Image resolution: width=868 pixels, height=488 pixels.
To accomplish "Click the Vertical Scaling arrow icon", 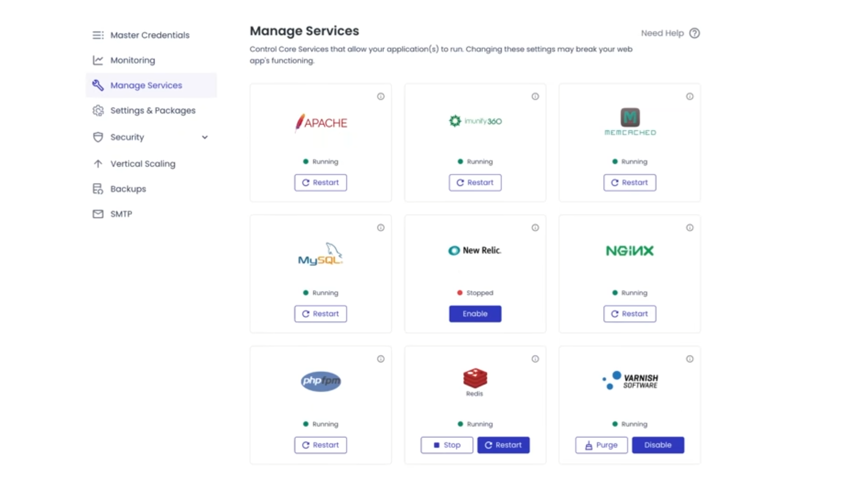I will [98, 163].
